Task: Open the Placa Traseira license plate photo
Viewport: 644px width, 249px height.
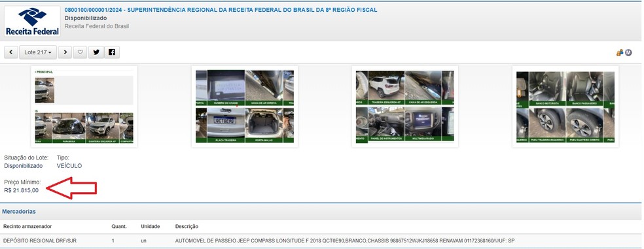Action: (x=226, y=125)
